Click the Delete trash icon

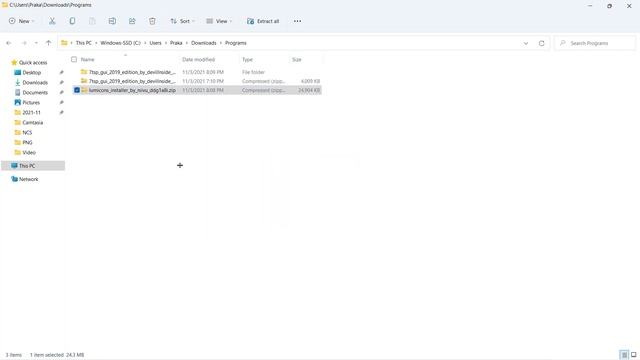coord(152,21)
